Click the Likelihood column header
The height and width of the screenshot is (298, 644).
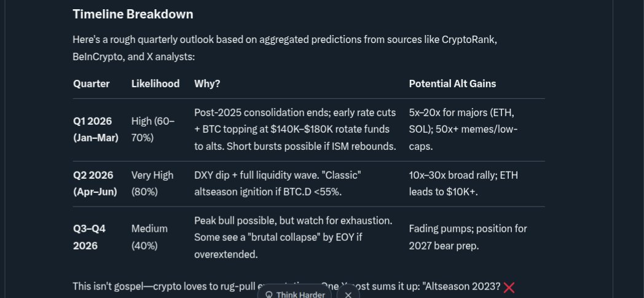coord(155,84)
